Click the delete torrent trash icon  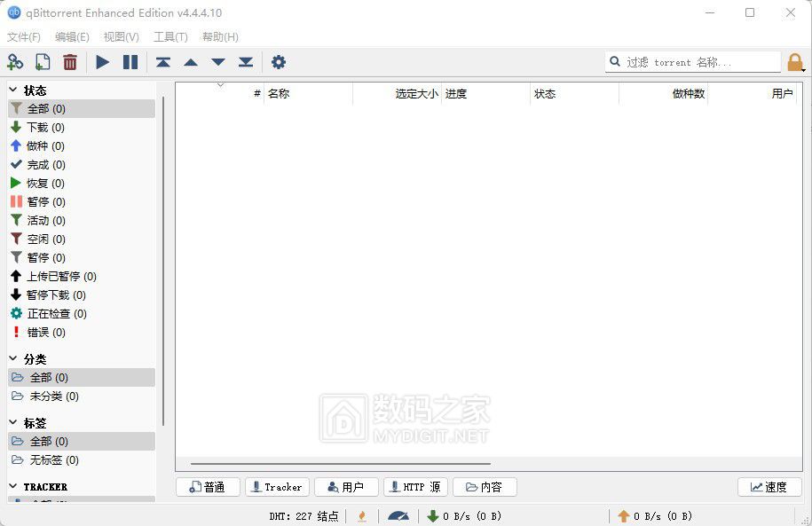(70, 62)
